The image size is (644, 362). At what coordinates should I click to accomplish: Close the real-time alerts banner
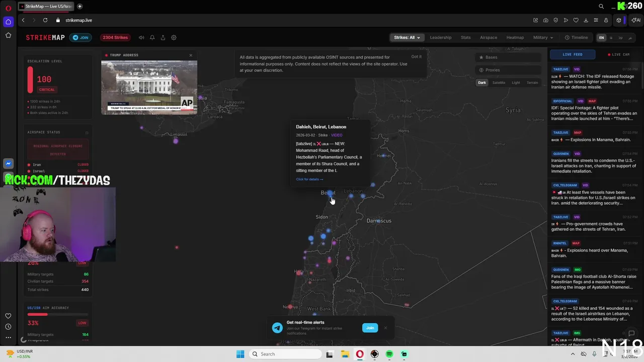point(386,328)
